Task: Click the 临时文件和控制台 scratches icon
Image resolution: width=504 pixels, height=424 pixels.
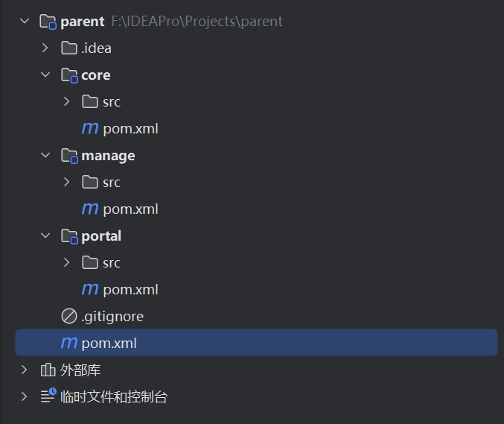Action: coord(48,396)
